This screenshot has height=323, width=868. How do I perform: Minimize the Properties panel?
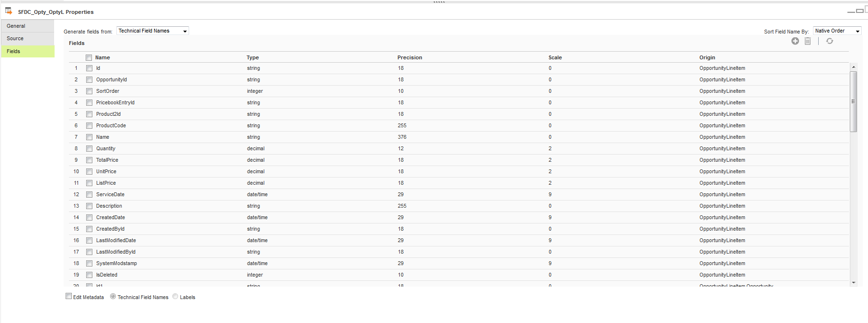pos(851,11)
